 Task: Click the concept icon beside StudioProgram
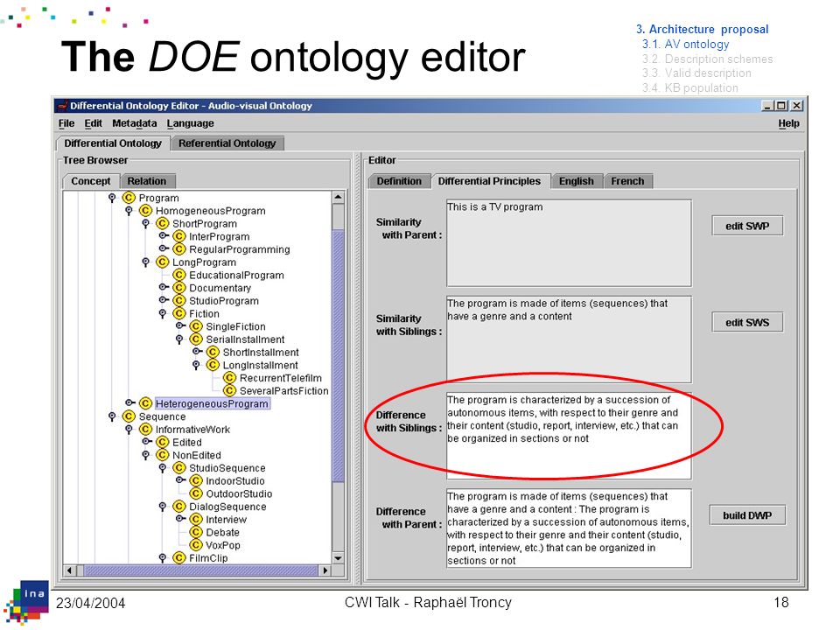pyautogui.click(x=179, y=300)
